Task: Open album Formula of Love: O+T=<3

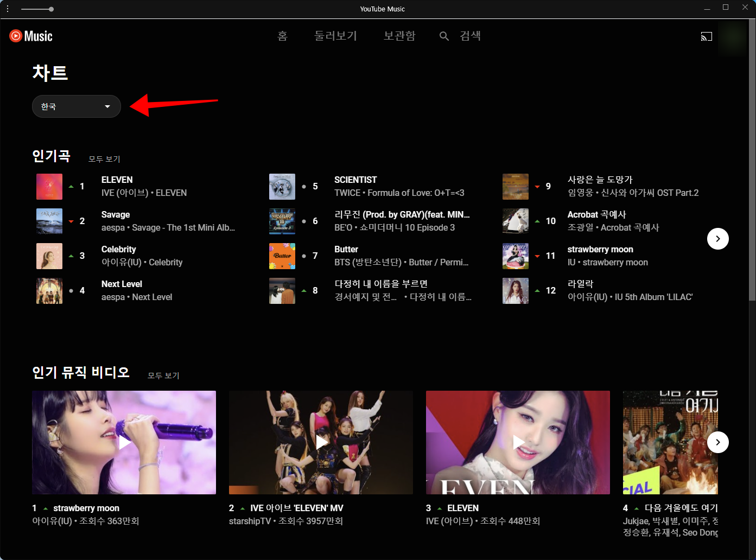Action: [x=416, y=193]
